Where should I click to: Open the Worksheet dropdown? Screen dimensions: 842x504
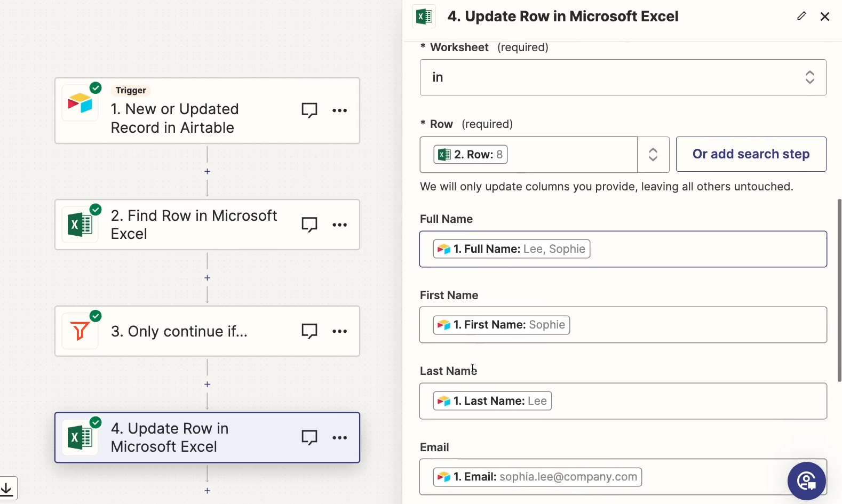(x=623, y=77)
